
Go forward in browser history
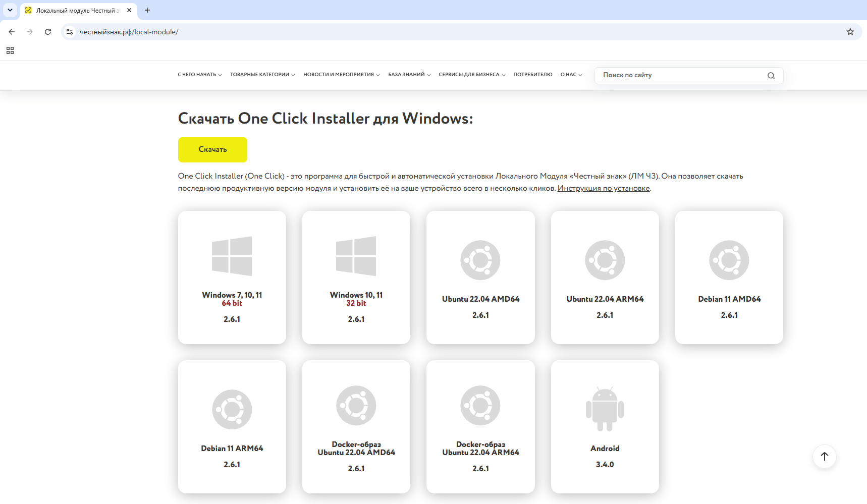(30, 32)
